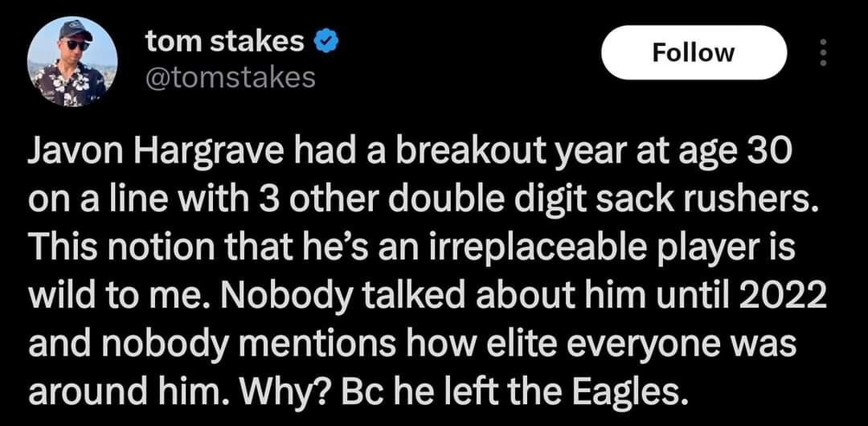The image size is (868, 426).
Task: Open the @tomstakes handle link
Action: [x=231, y=77]
